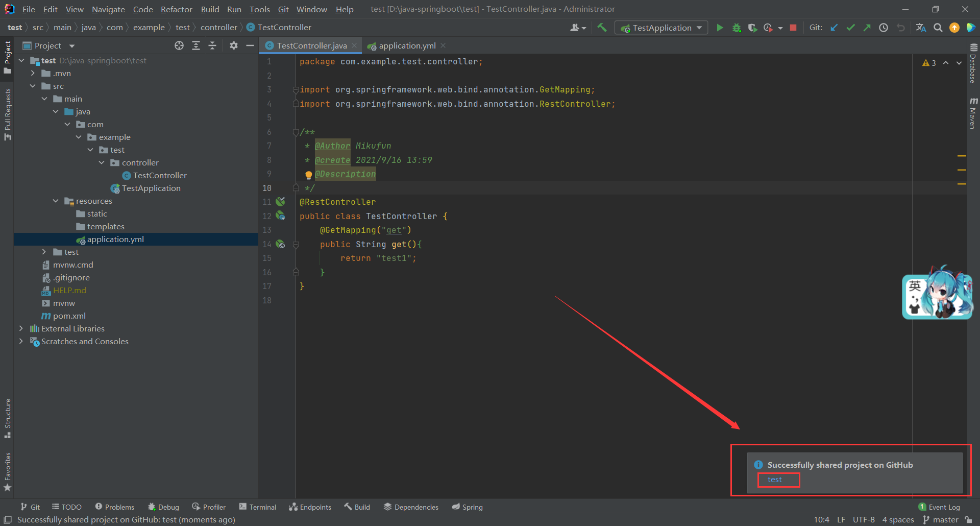Screen dimensions: 980x526
Task: Expand Scratches and Consoles node
Action: point(21,342)
